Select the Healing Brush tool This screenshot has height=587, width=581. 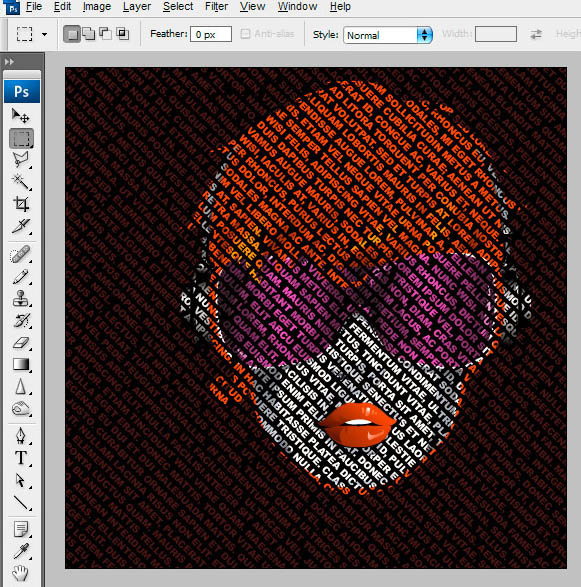[21, 255]
